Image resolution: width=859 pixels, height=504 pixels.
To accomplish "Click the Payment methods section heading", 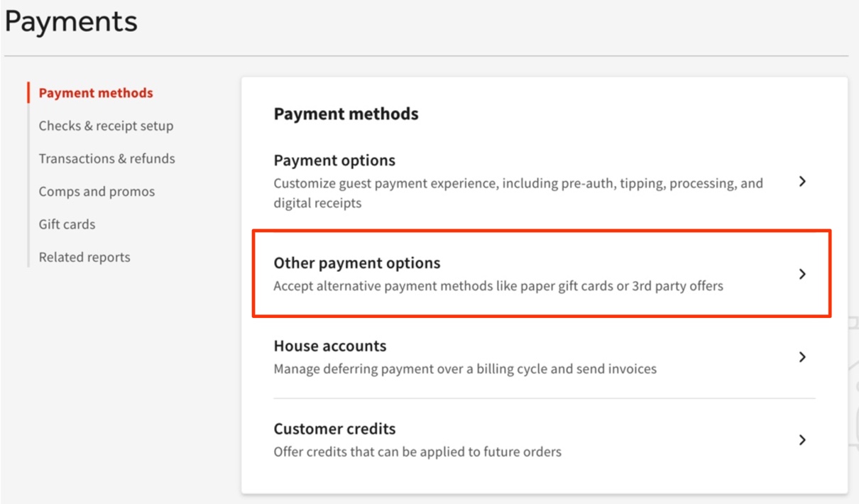I will coord(346,113).
